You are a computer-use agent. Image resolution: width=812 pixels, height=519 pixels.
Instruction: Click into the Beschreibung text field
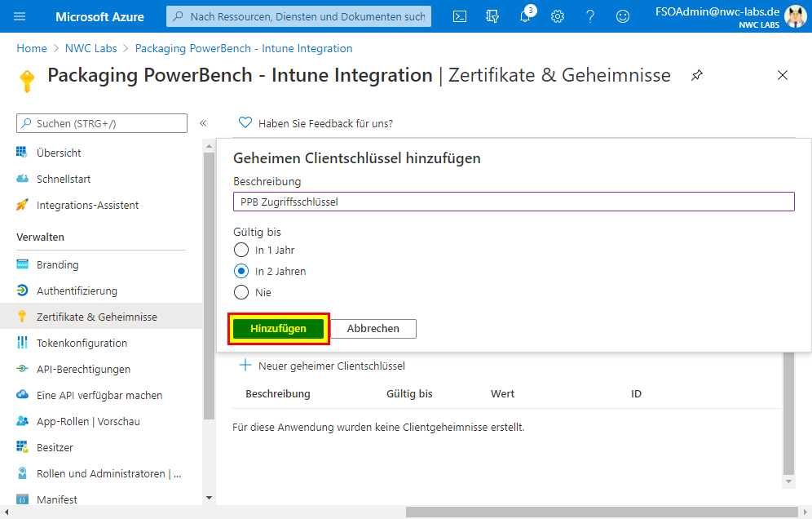point(514,202)
